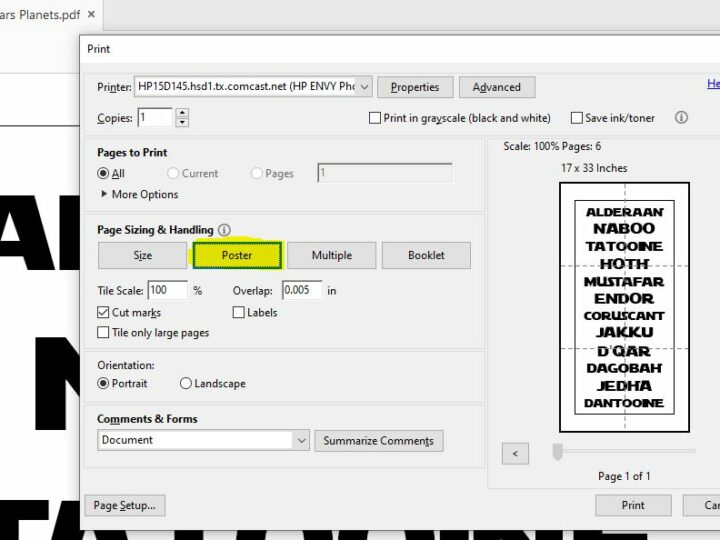720x540 pixels.
Task: Close the Star Wars Planets.pdf tab
Action: pyautogui.click(x=92, y=15)
